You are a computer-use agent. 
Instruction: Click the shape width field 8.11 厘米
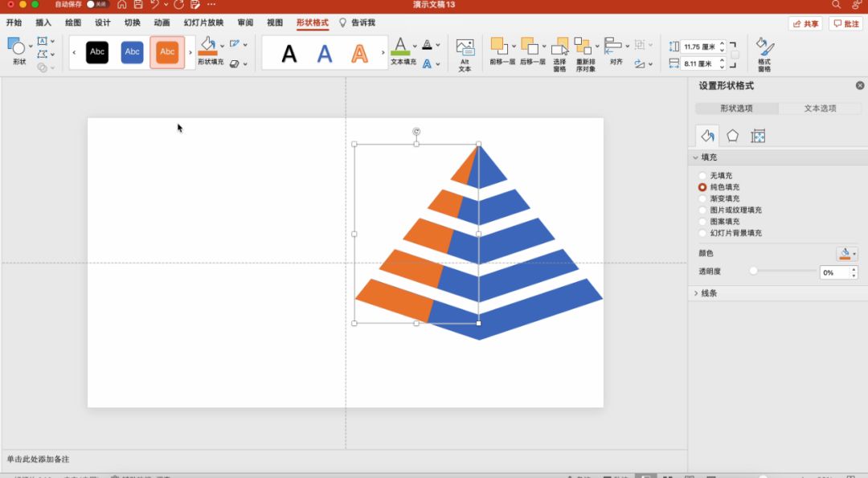click(700, 63)
